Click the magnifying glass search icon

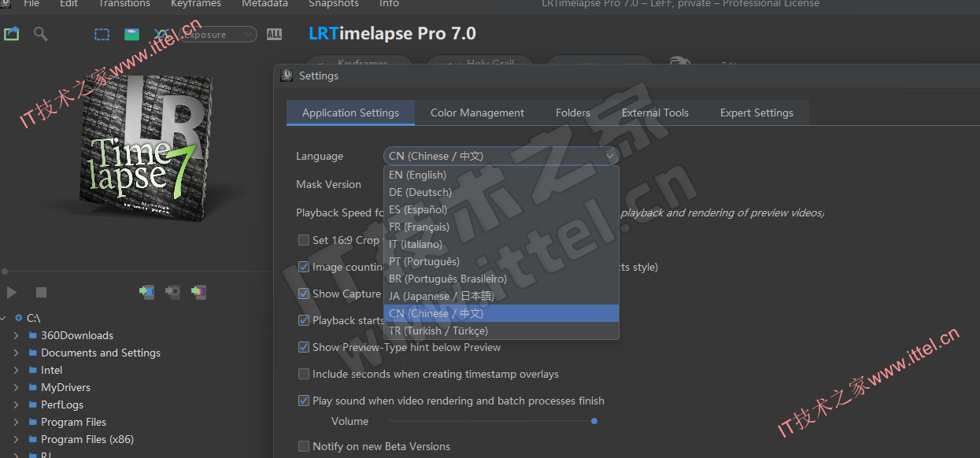40,34
